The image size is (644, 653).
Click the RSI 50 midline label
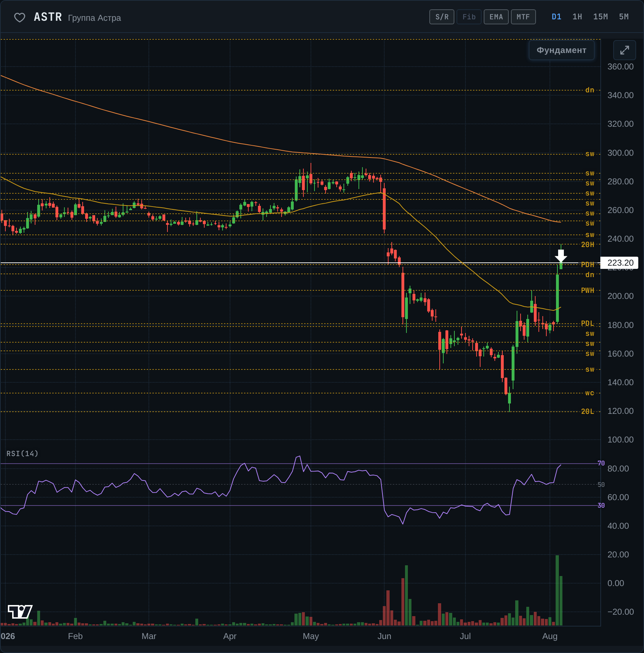(x=601, y=485)
